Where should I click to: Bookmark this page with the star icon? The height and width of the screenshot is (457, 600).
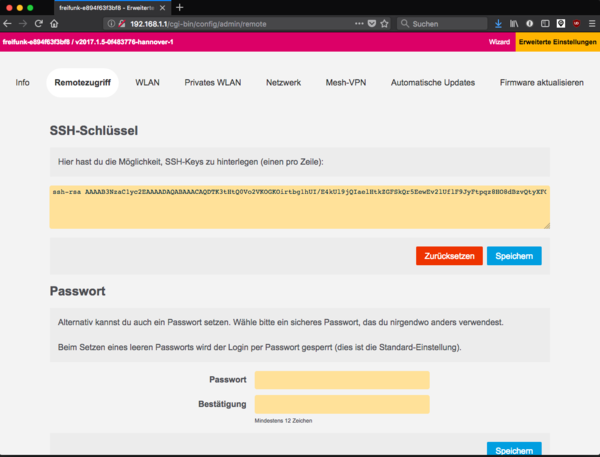(384, 24)
